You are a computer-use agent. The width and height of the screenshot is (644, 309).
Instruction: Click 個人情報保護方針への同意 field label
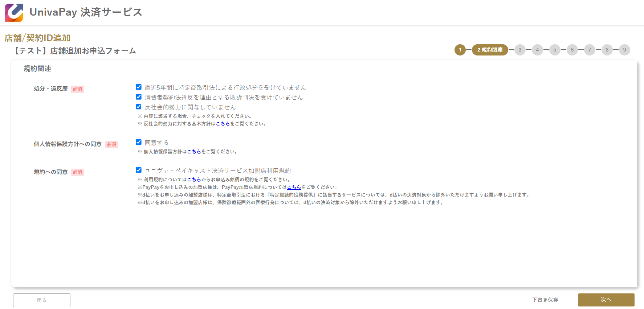[x=68, y=144]
